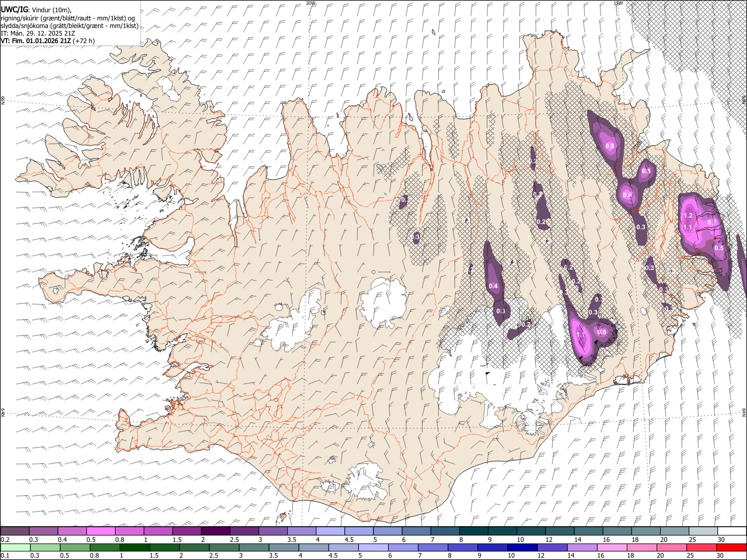Click the "0.1" label in the rain legend
The height and width of the screenshot is (560, 747).
tap(4, 555)
